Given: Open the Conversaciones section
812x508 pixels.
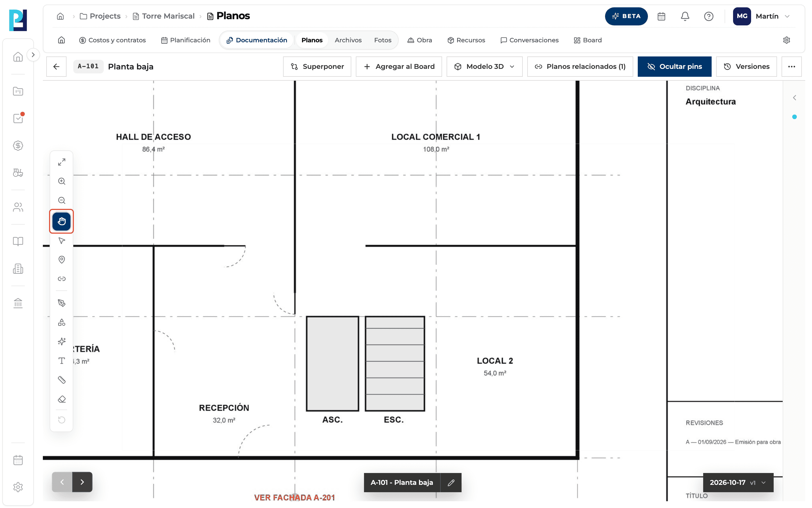Looking at the screenshot, I should coord(529,40).
